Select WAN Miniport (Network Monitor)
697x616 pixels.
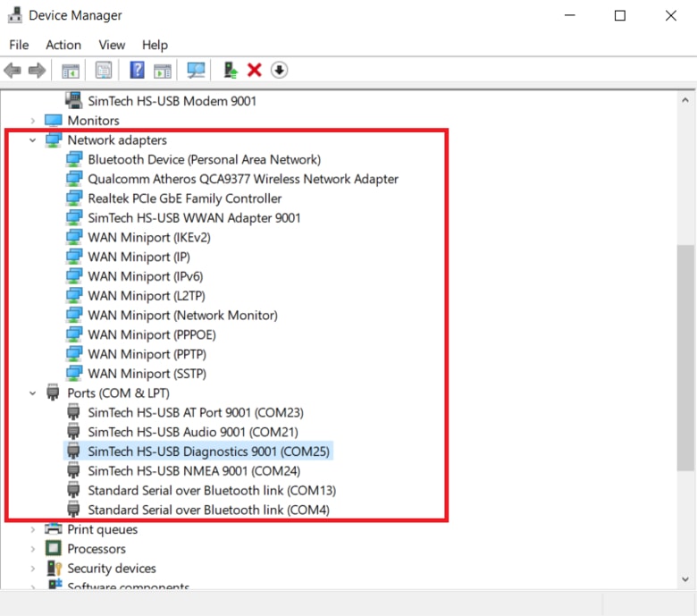pos(182,315)
